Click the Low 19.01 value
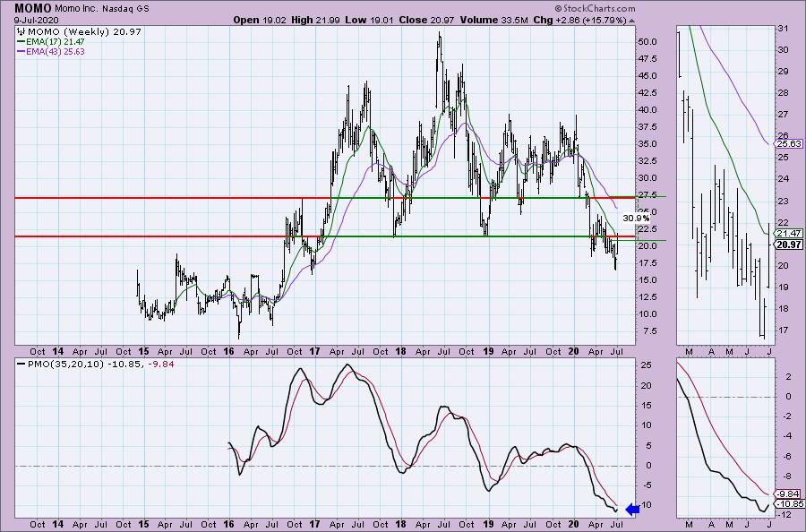Viewport: 806px width, 532px height. (x=370, y=20)
